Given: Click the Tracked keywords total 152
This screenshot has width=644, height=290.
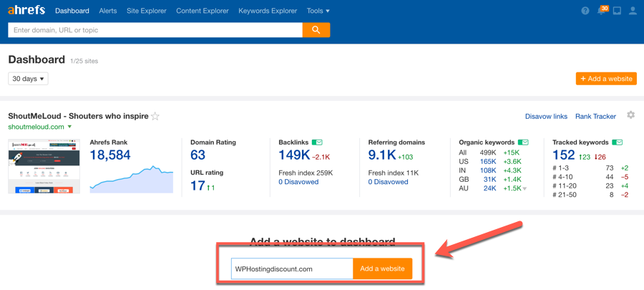Looking at the screenshot, I should point(564,155).
